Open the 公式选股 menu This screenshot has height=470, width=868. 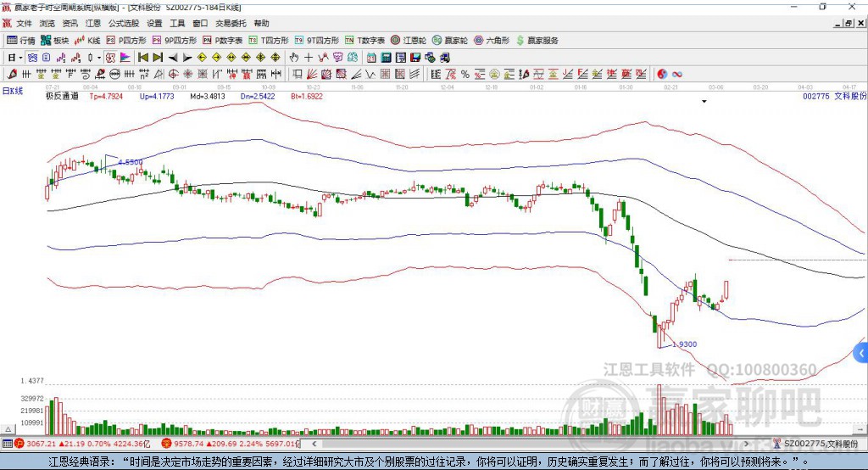coord(124,23)
